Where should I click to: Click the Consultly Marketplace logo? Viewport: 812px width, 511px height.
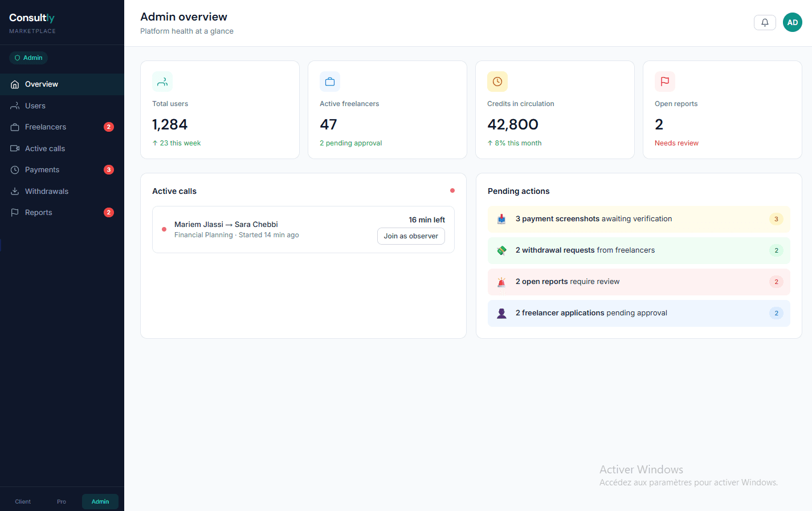pyautogui.click(x=32, y=23)
